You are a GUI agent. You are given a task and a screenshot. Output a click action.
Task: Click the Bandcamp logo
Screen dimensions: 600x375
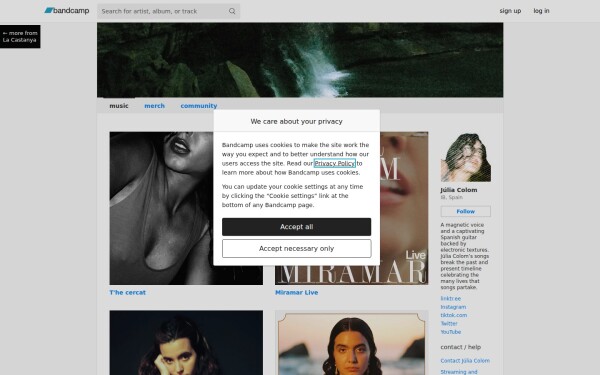coord(67,11)
